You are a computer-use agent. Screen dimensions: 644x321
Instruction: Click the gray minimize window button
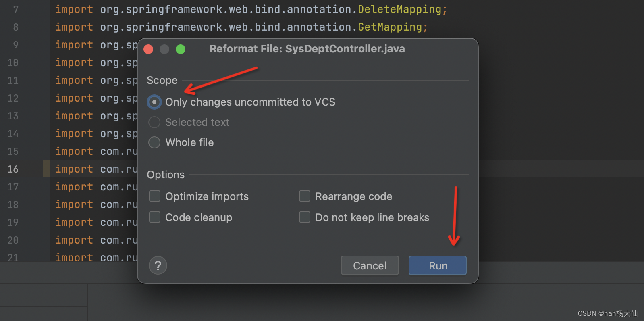(x=164, y=49)
